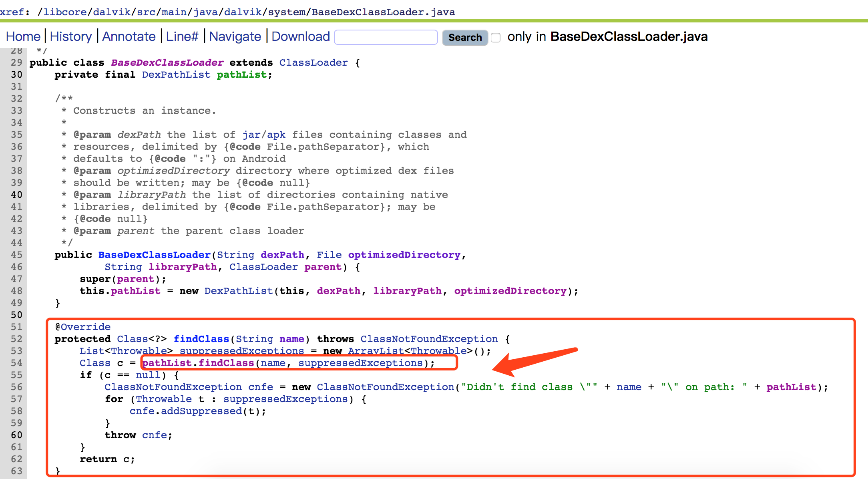Image resolution: width=868 pixels, height=479 pixels.
Task: Click ClassNotFoundException in the throws clause
Action: [429, 339]
